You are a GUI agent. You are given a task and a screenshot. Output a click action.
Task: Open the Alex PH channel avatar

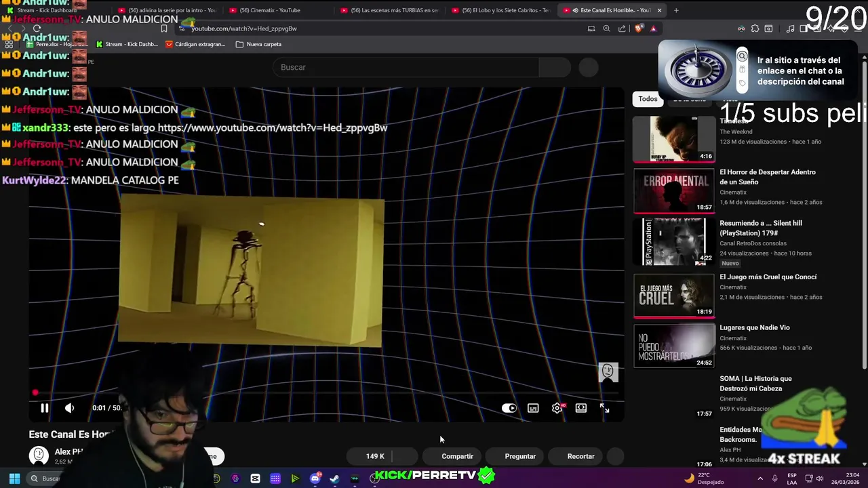(x=39, y=455)
